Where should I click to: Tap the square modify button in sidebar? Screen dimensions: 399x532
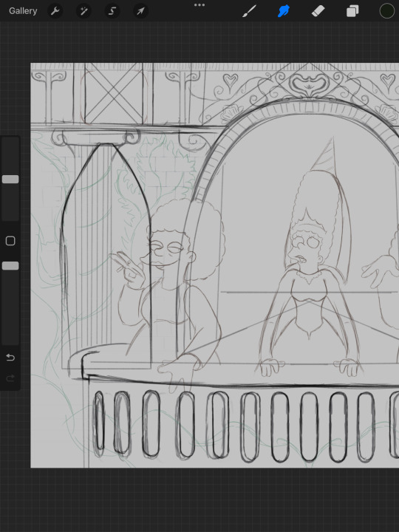pos(10,241)
